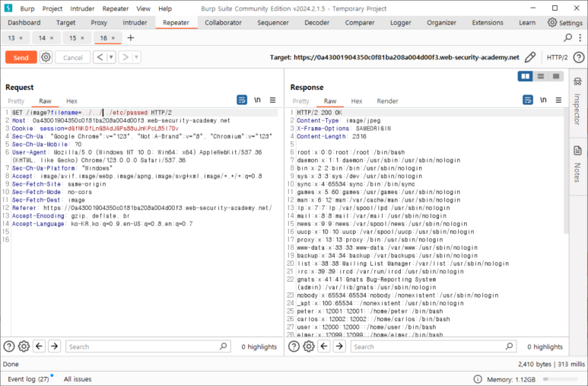
Task: Open the Inspector side panel
Action: [x=577, y=101]
